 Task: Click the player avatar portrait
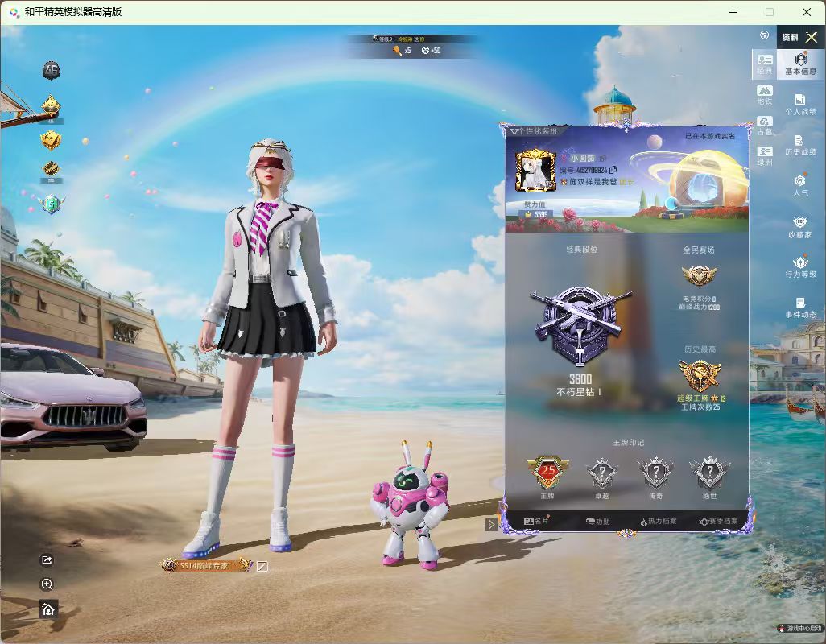(x=535, y=170)
